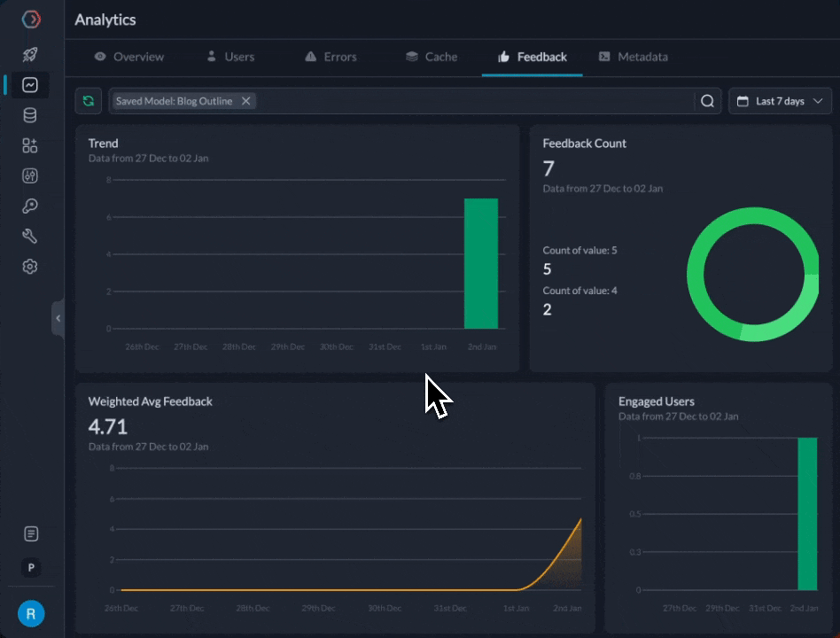Click inside the filter search input field
The height and width of the screenshot is (638, 840).
(x=470, y=101)
